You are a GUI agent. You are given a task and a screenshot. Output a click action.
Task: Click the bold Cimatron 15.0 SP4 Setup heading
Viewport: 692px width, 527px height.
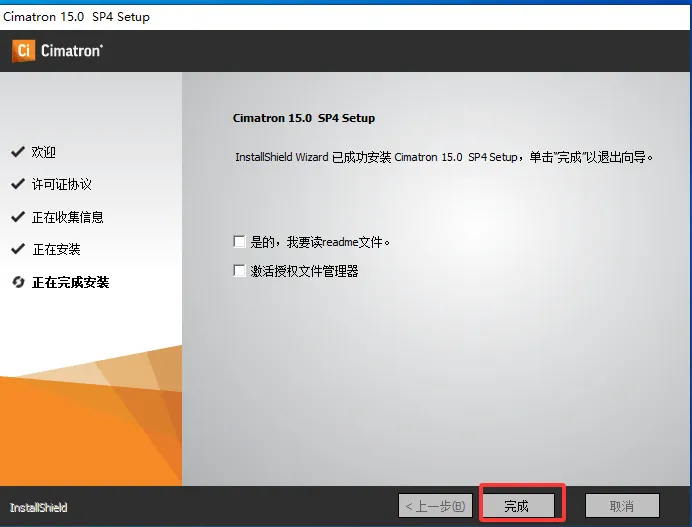(x=304, y=118)
